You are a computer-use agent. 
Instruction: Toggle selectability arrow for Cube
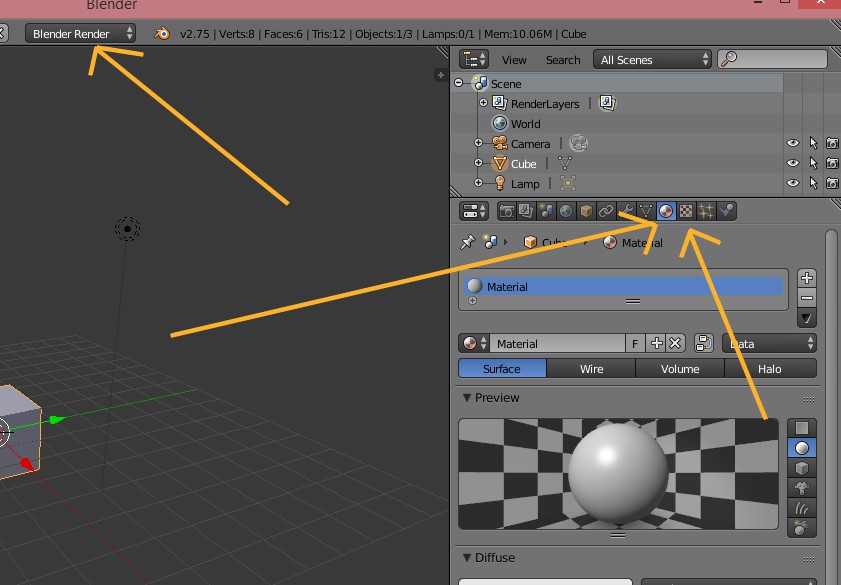tap(813, 163)
